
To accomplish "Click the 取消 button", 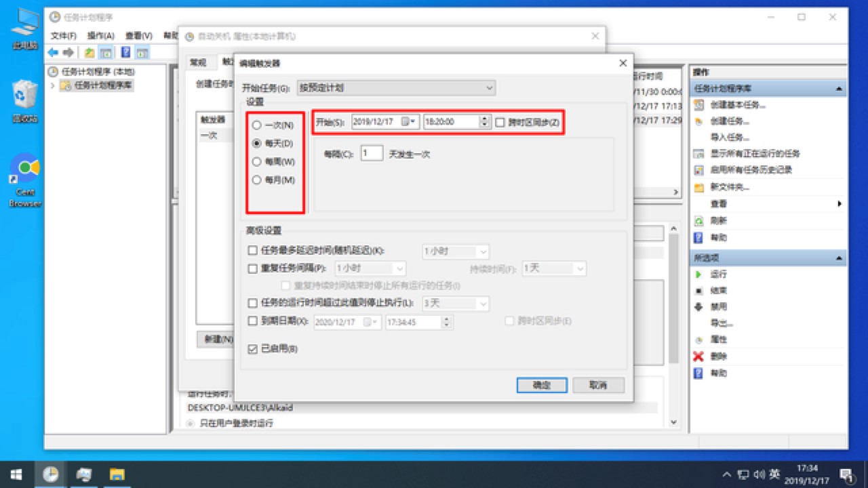I will 597,385.
